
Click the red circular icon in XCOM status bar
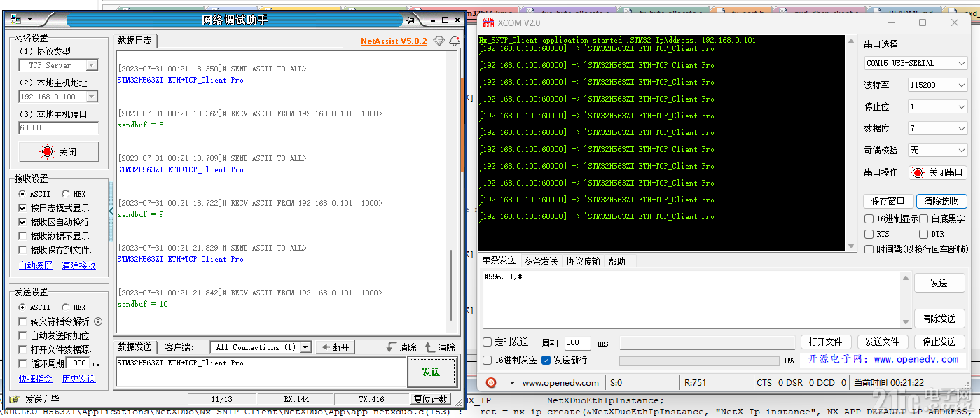pyautogui.click(x=491, y=382)
